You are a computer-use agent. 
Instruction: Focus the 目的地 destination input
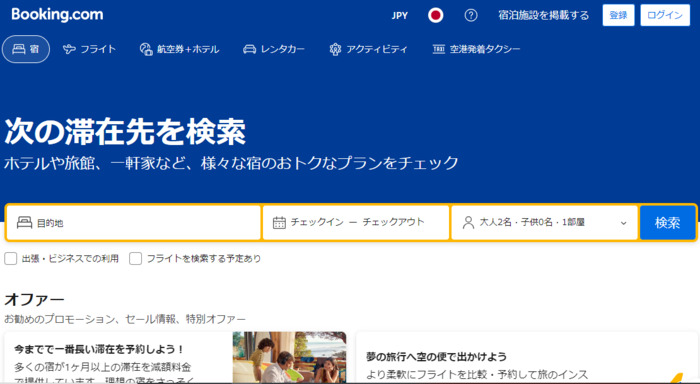click(x=133, y=222)
